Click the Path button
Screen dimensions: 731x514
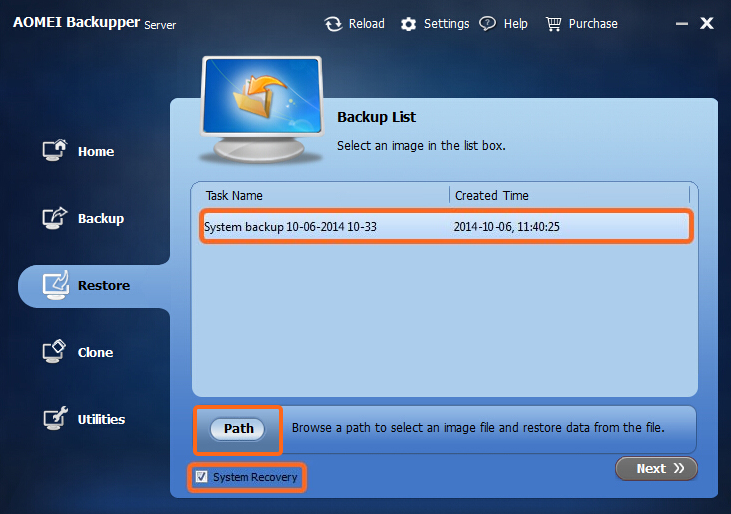238,429
